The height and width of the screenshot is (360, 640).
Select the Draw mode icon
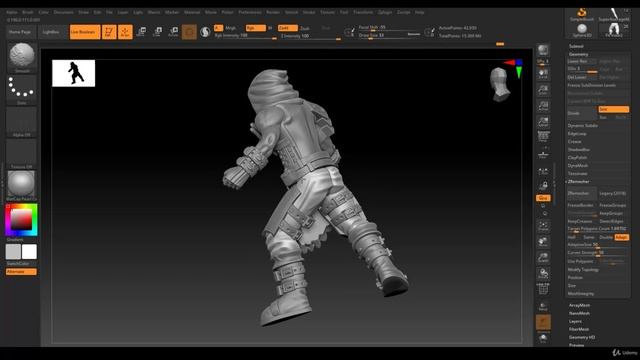[125, 32]
